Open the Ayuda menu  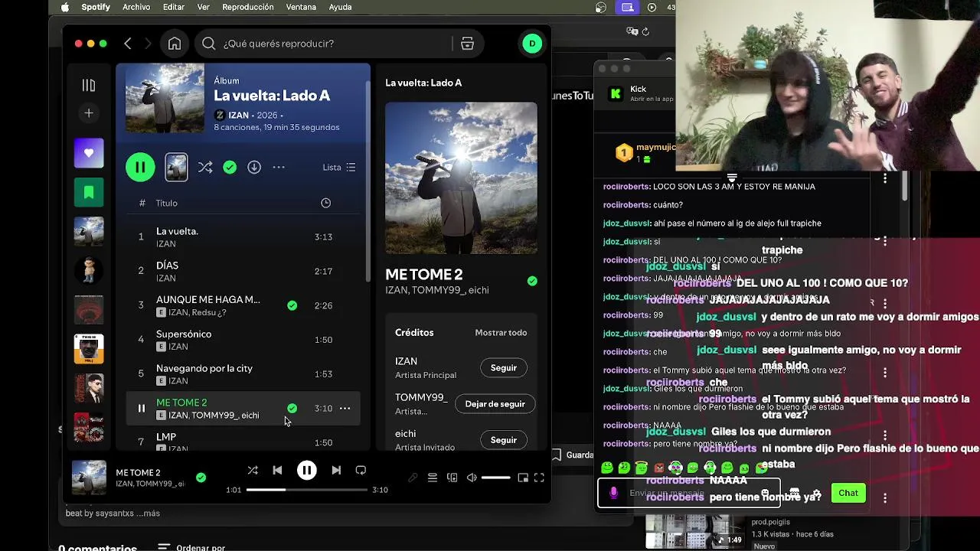[340, 7]
